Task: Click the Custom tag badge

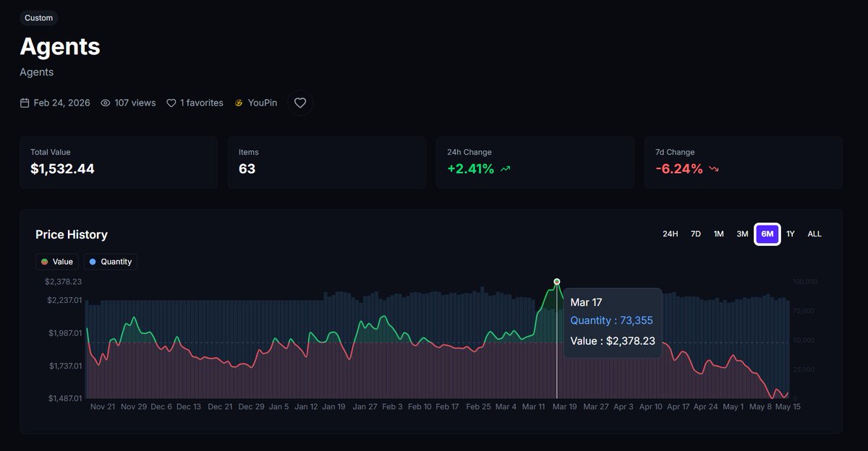Action: point(38,18)
